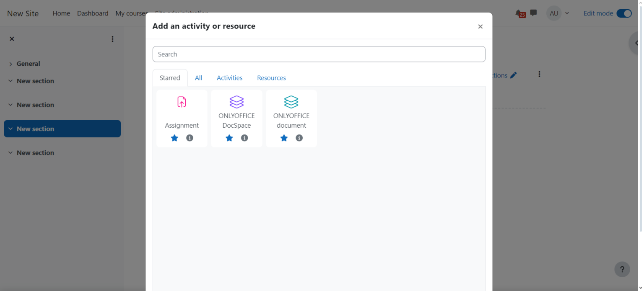The image size is (644, 291).
Task: Switch to the Resources tab
Action: click(271, 78)
